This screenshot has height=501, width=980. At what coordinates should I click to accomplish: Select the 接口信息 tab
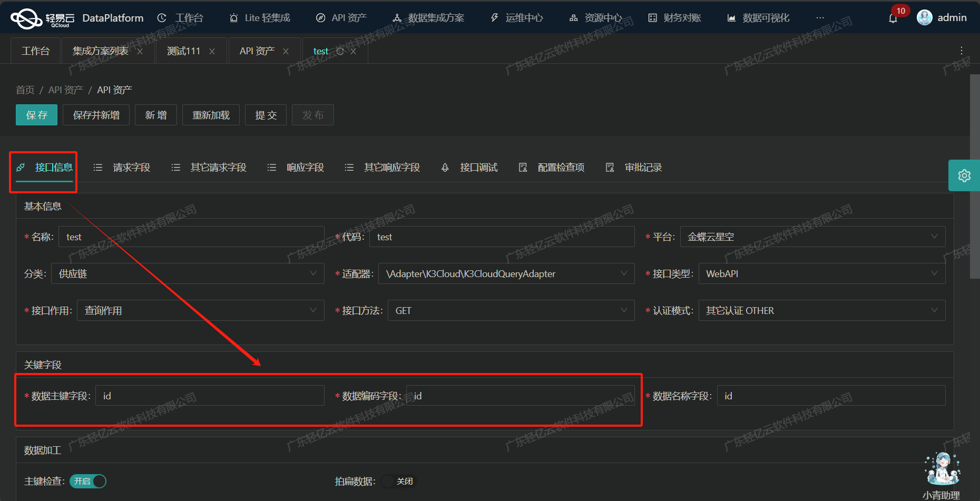pyautogui.click(x=44, y=168)
